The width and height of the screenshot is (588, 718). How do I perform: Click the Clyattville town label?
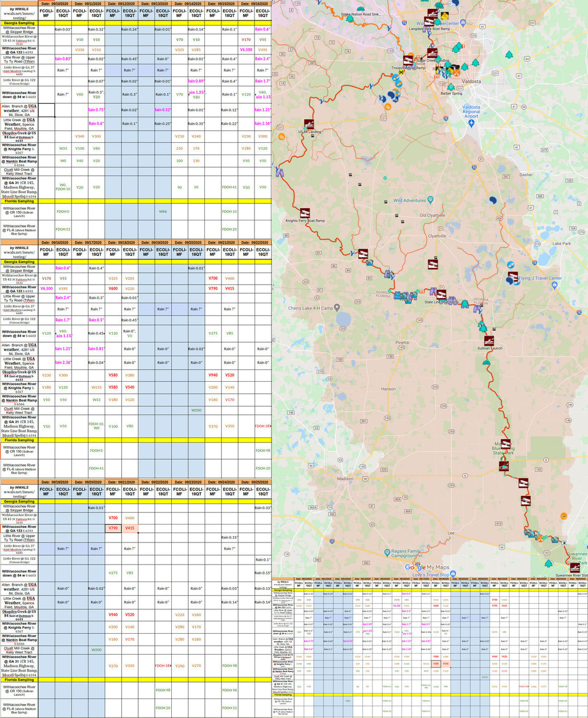[437, 236]
